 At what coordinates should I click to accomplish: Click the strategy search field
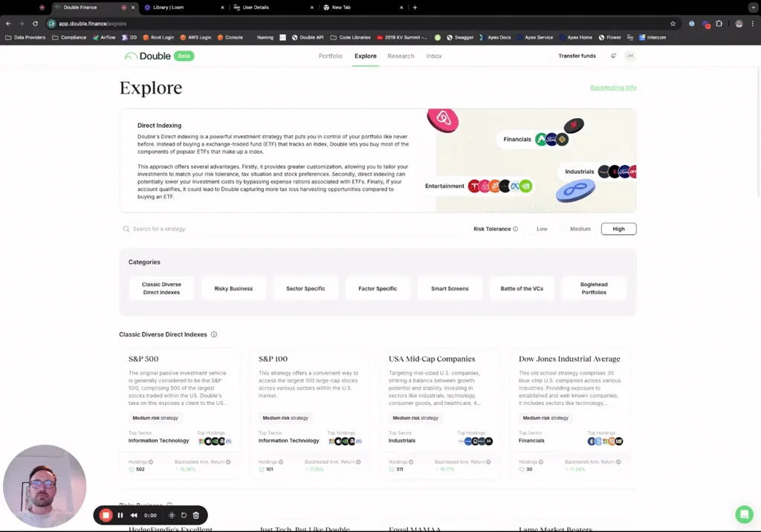pyautogui.click(x=186, y=229)
